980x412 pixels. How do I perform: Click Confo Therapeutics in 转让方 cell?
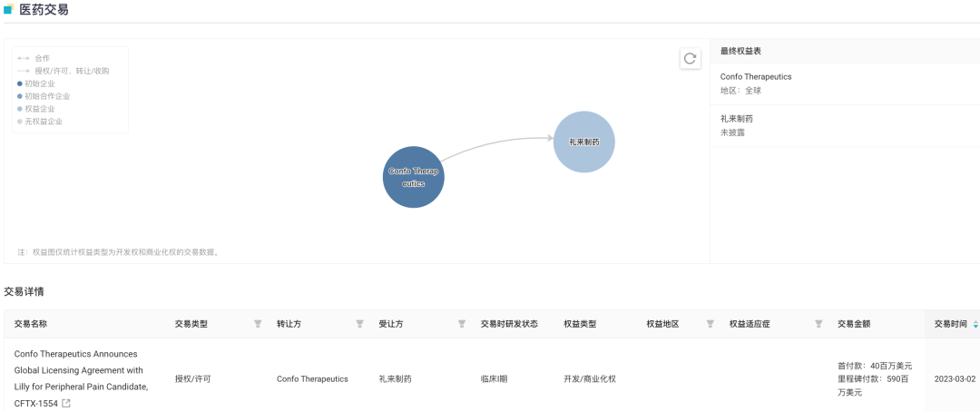click(312, 378)
